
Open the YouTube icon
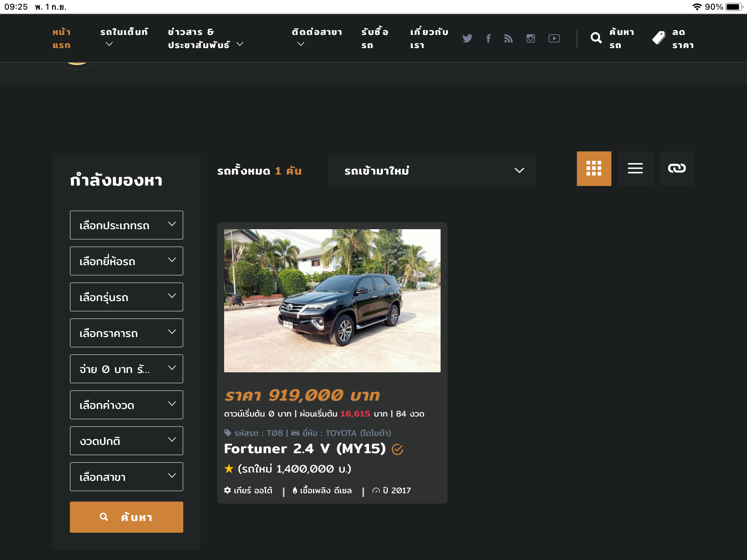pos(554,38)
